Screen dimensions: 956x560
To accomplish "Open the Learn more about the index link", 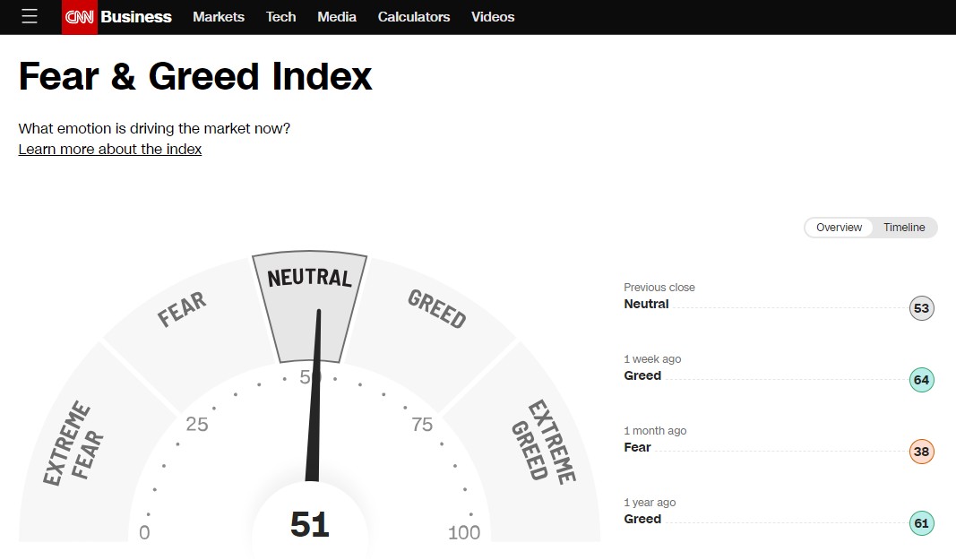I will click(x=109, y=149).
